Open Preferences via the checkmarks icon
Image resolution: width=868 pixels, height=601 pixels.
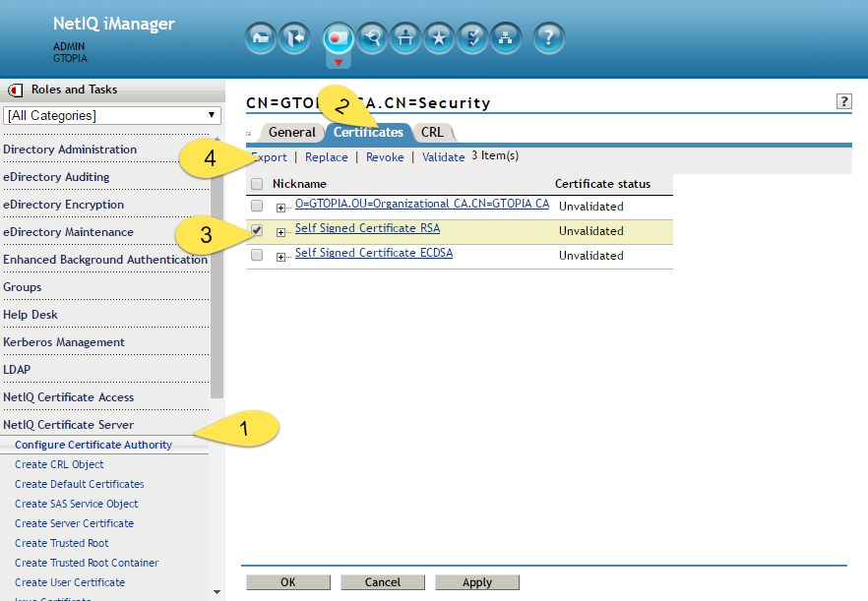click(473, 37)
